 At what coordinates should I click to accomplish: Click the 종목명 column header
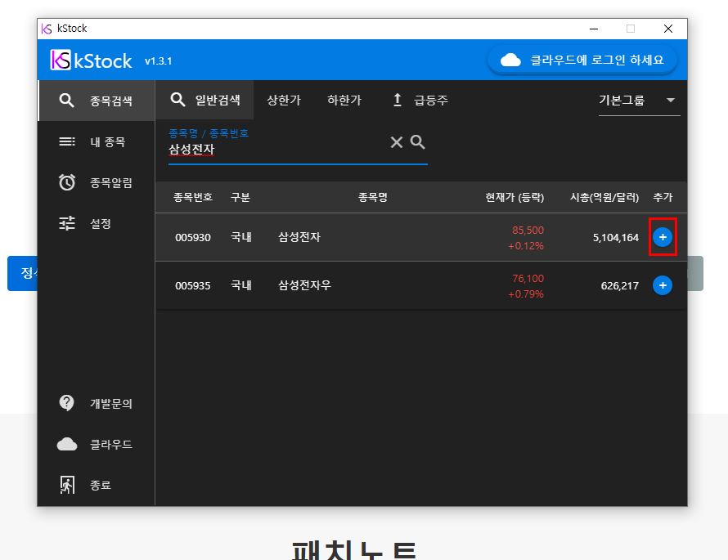pos(373,197)
